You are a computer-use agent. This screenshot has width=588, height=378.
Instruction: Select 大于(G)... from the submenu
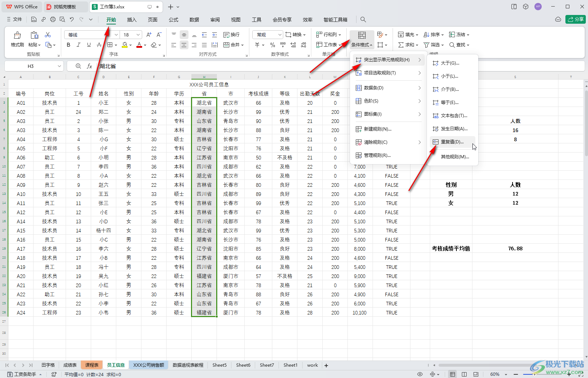point(452,63)
